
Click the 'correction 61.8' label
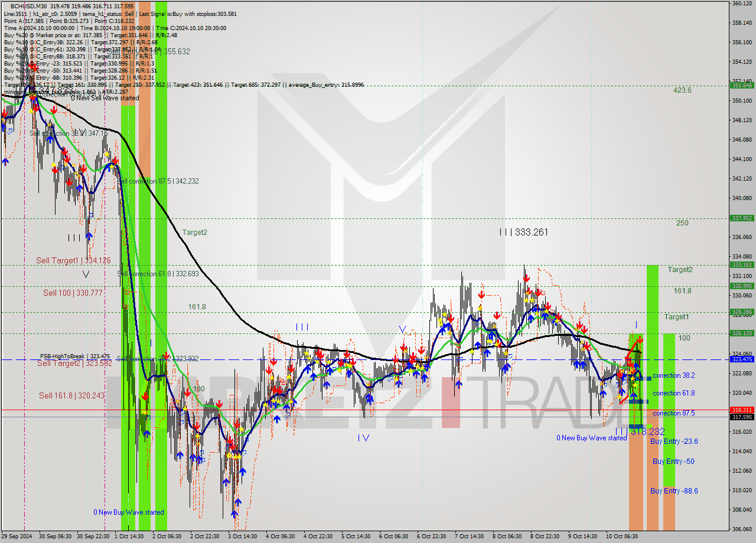673,393
